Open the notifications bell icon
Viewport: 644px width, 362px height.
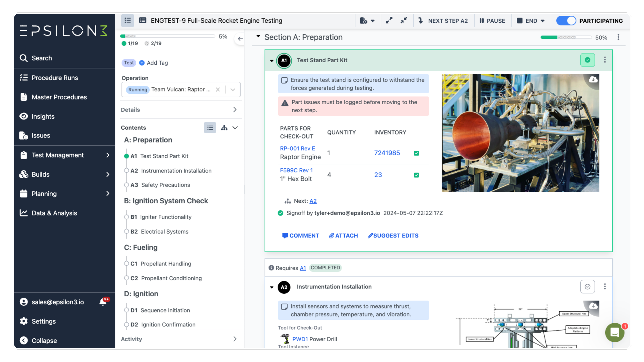tap(103, 301)
